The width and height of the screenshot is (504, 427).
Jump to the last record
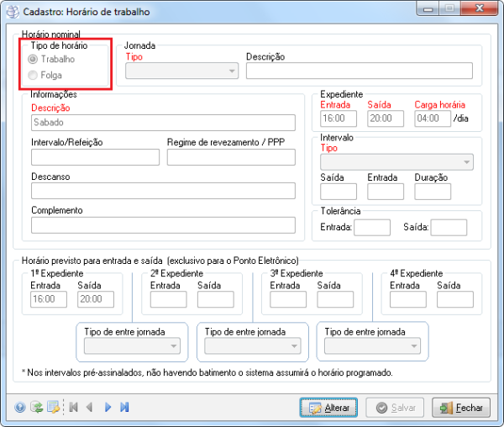pos(124,408)
